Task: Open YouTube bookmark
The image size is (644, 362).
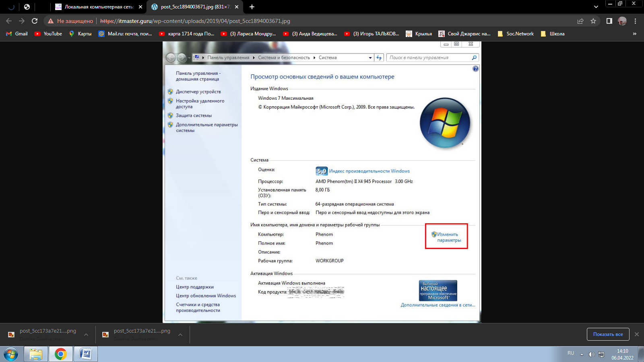Action: click(48, 34)
